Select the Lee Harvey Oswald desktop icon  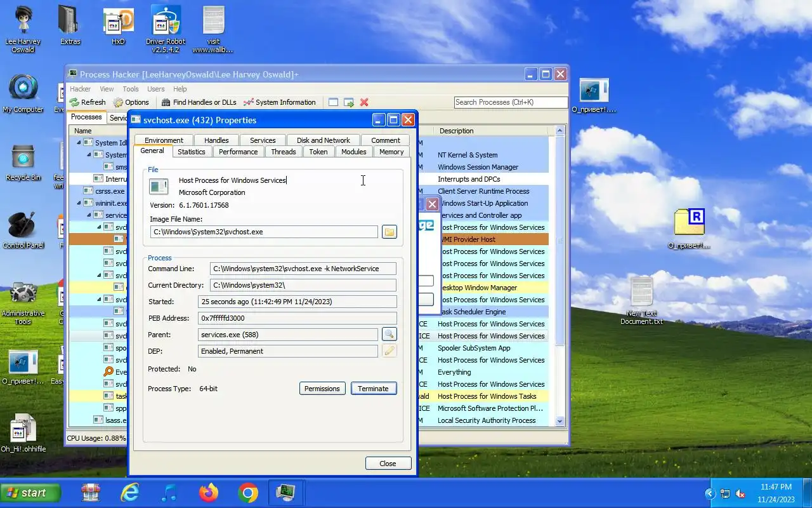click(x=23, y=29)
